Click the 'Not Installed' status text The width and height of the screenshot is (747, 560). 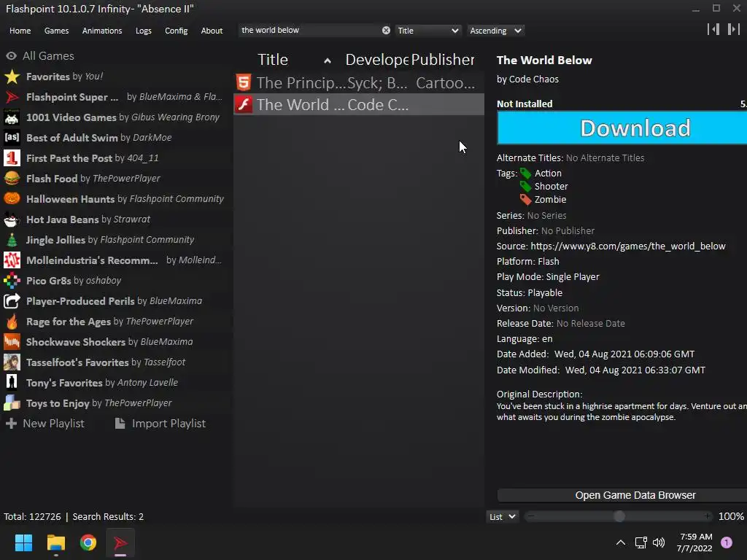pos(525,104)
